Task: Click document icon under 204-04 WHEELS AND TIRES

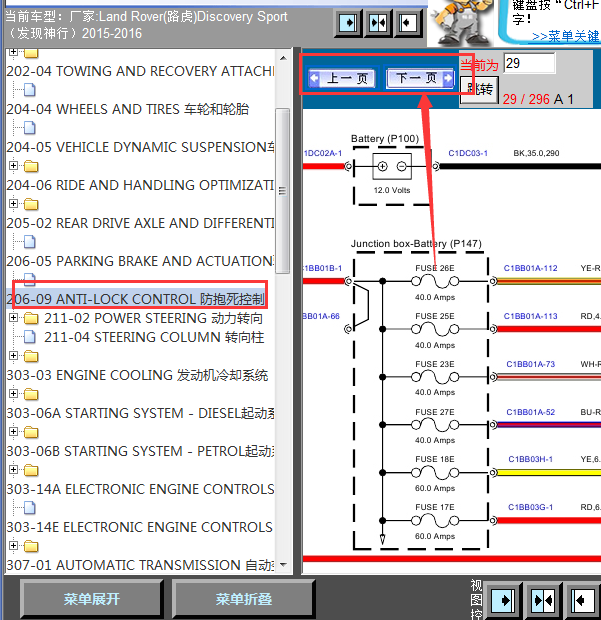Action: tap(30, 128)
